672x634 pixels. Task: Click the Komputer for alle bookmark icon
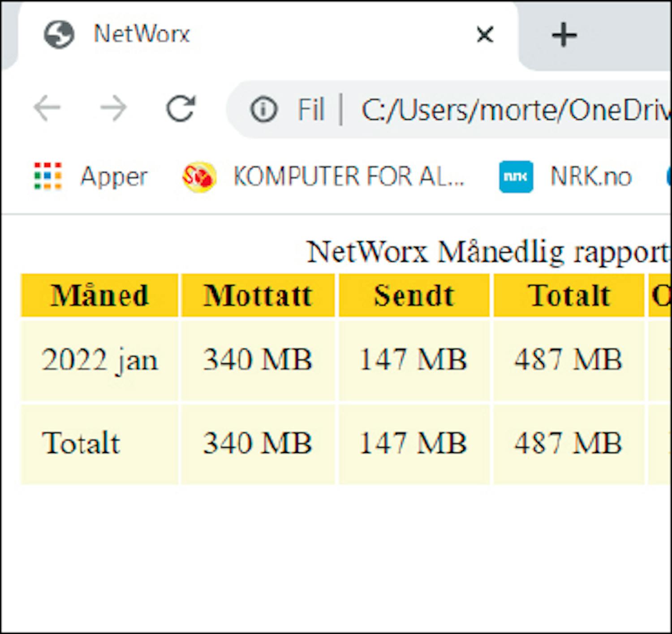click(x=199, y=177)
